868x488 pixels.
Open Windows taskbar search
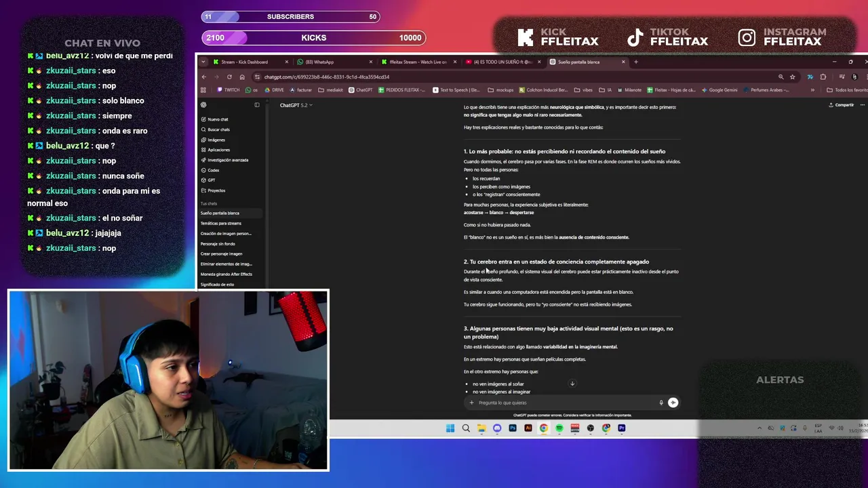466,428
